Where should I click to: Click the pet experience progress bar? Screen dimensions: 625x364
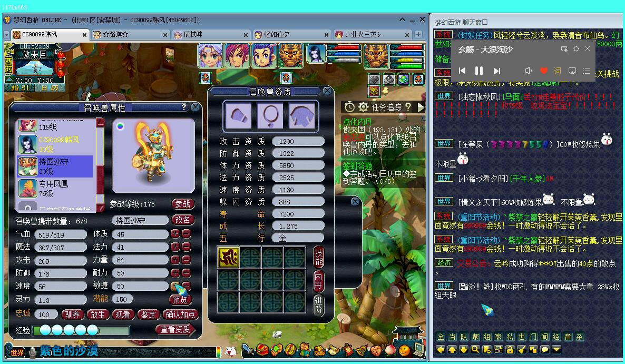click(x=81, y=330)
